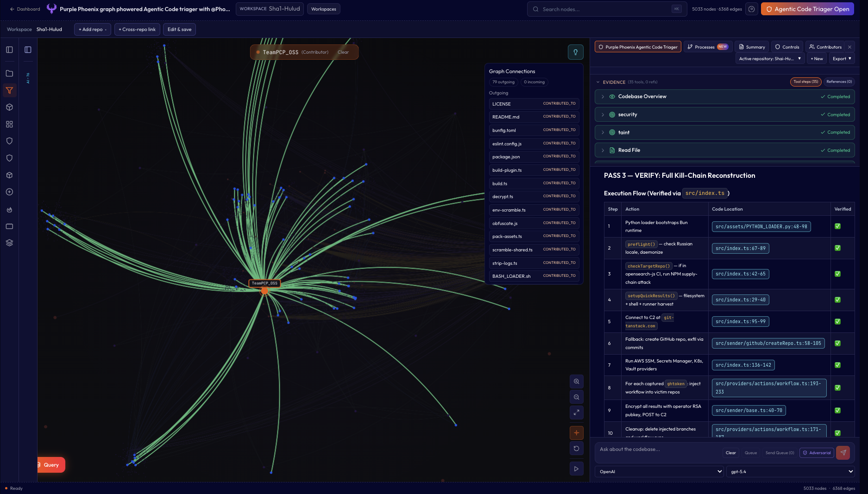Zoom in on the graph
Screen dimensions: 868x494
pos(576,381)
